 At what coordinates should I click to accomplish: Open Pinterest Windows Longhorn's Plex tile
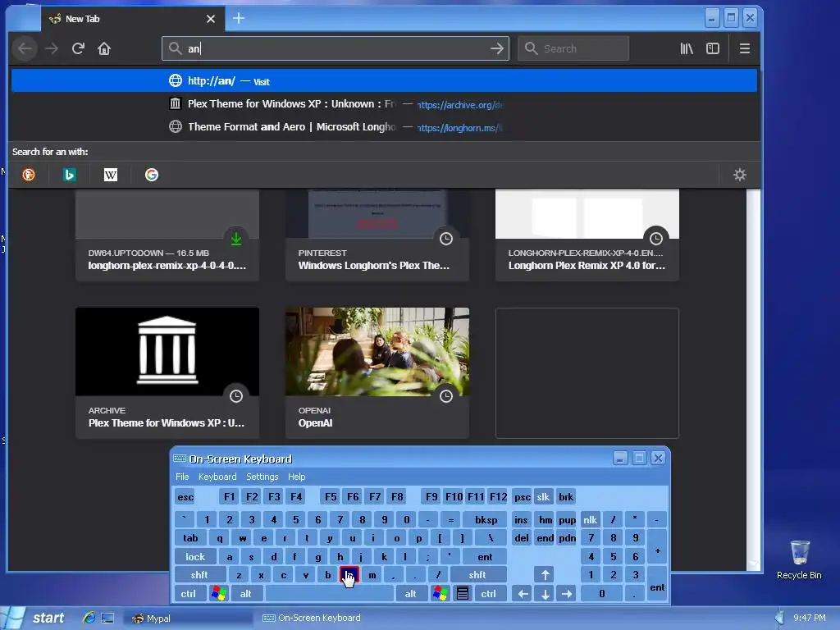(x=377, y=235)
